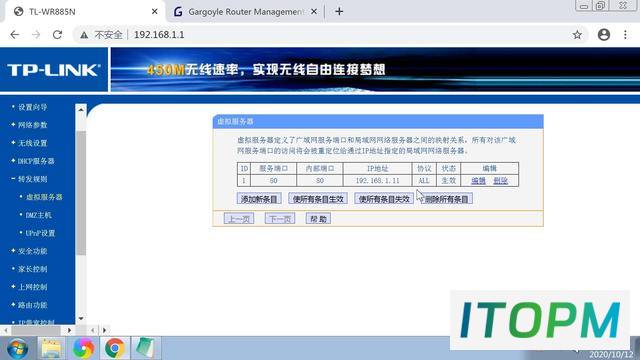Open a new tab with the plus icon
This screenshot has height=360, width=640.
tap(339, 11)
